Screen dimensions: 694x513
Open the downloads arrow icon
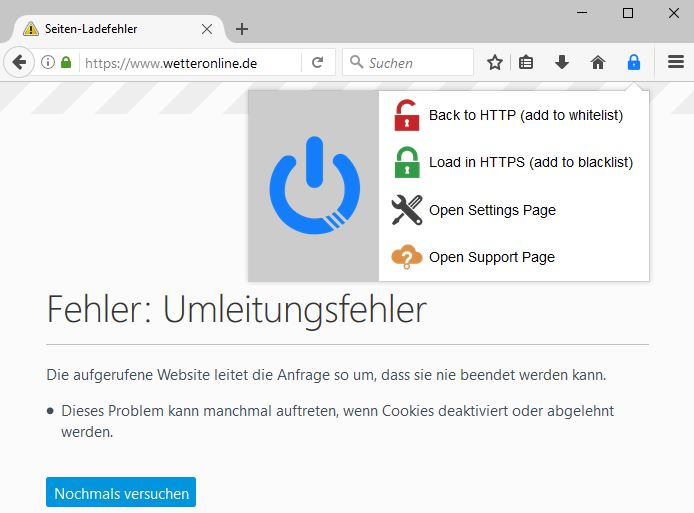point(562,62)
